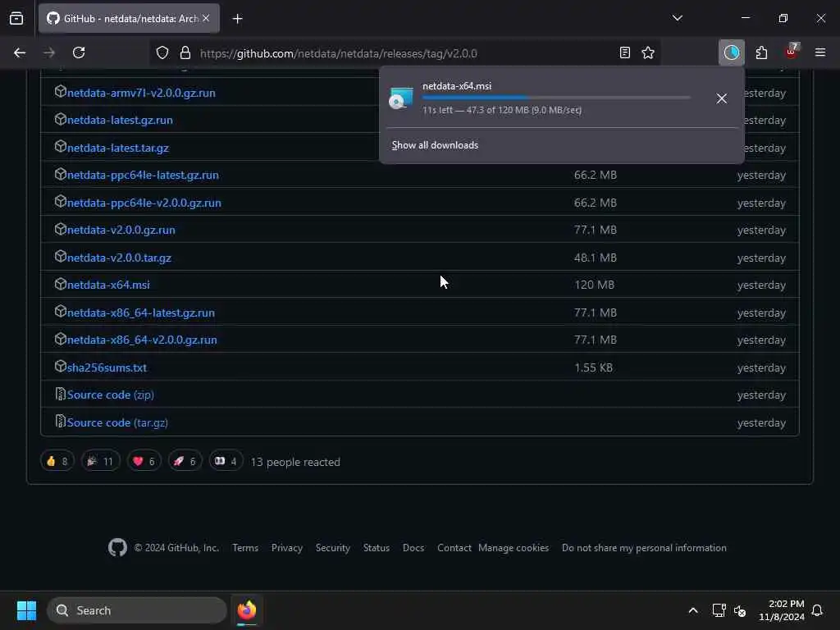Open muted volume tray icon
The image size is (840, 630).
coord(740,610)
